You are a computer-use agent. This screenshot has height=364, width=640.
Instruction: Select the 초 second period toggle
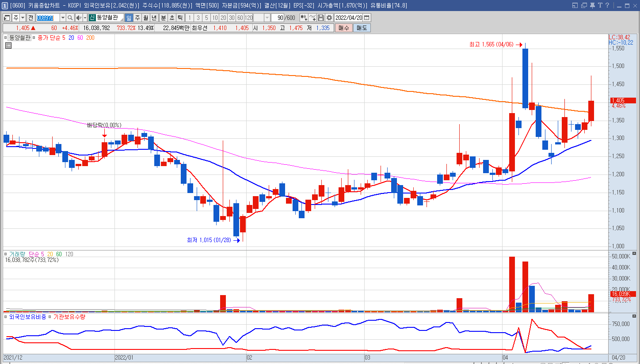171,18
